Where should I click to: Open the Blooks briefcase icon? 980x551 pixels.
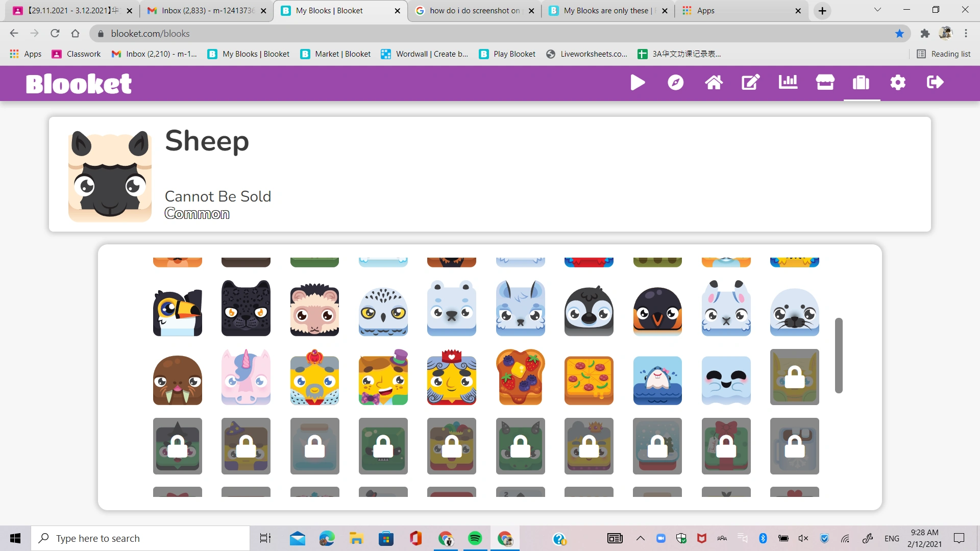861,82
